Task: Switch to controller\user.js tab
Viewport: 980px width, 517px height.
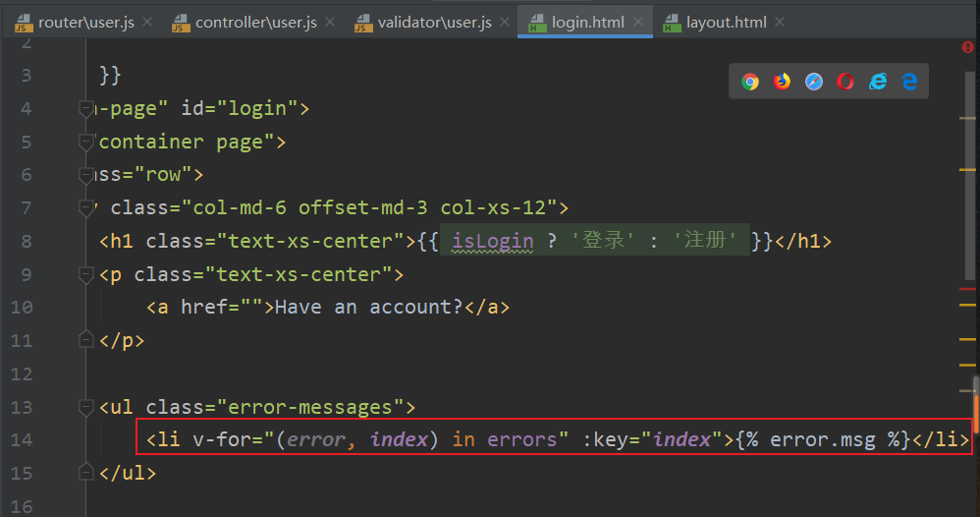Action: coord(255,23)
